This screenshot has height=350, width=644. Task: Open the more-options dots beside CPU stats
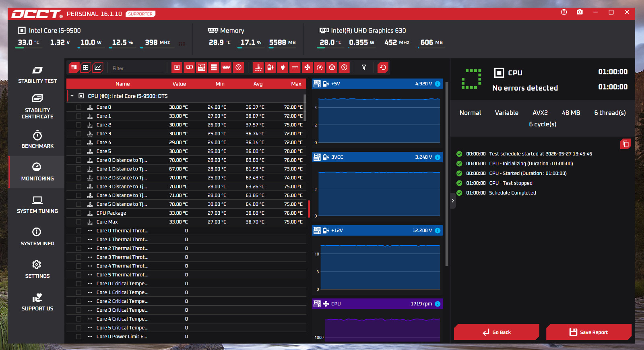tap(182, 43)
